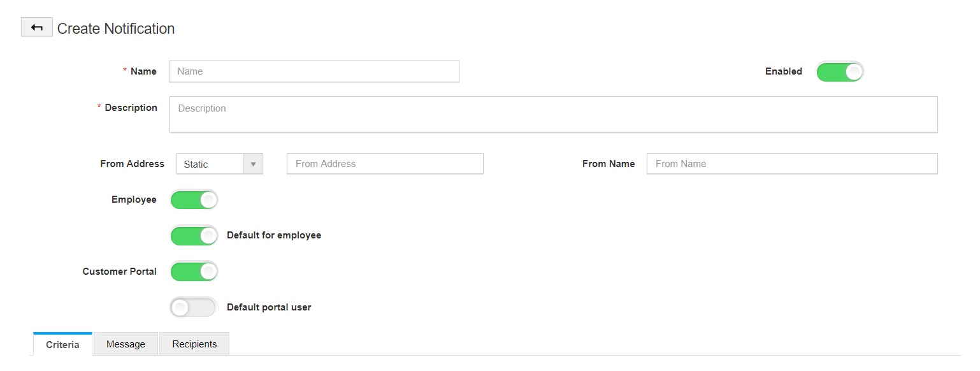Click the gray arrow on the Static dropdown

[x=253, y=164]
